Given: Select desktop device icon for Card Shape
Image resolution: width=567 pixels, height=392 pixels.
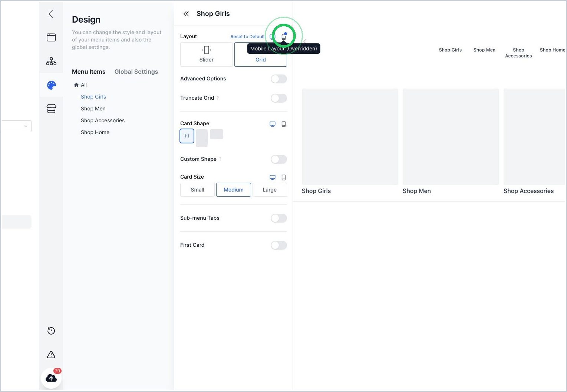Looking at the screenshot, I should coord(273,124).
